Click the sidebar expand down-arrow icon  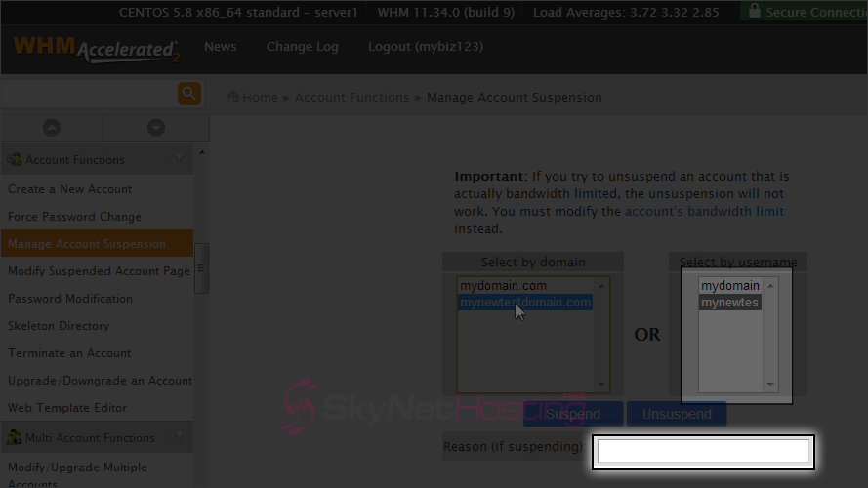(x=156, y=128)
